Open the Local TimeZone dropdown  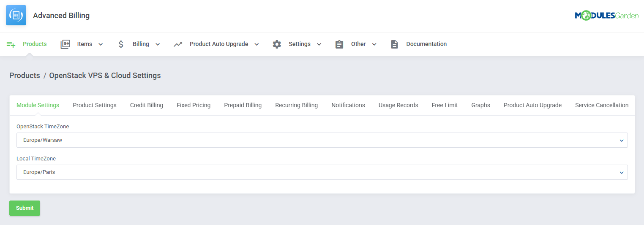click(x=322, y=172)
